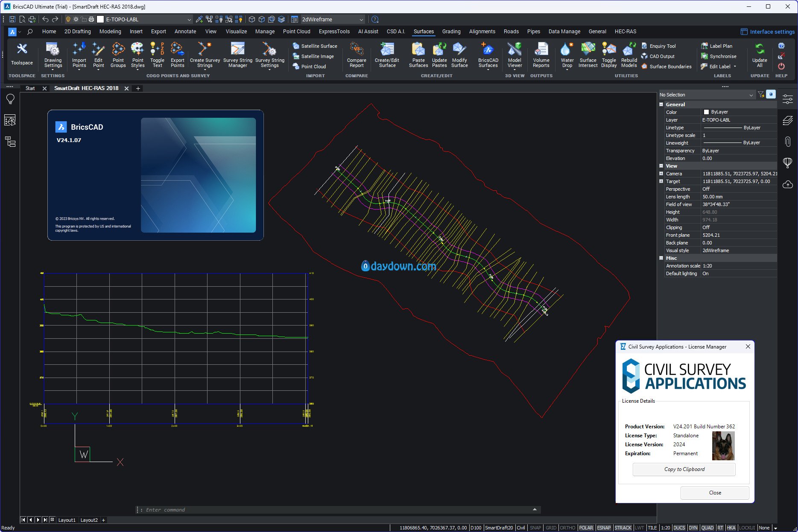The image size is (798, 532).
Task: Click Update Pastes
Action: coord(439,55)
